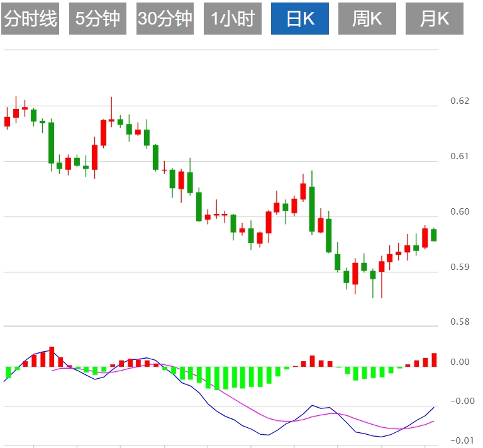Show the weekly 周K chart
Viewport: 483px width, 448px height.
pos(367,20)
